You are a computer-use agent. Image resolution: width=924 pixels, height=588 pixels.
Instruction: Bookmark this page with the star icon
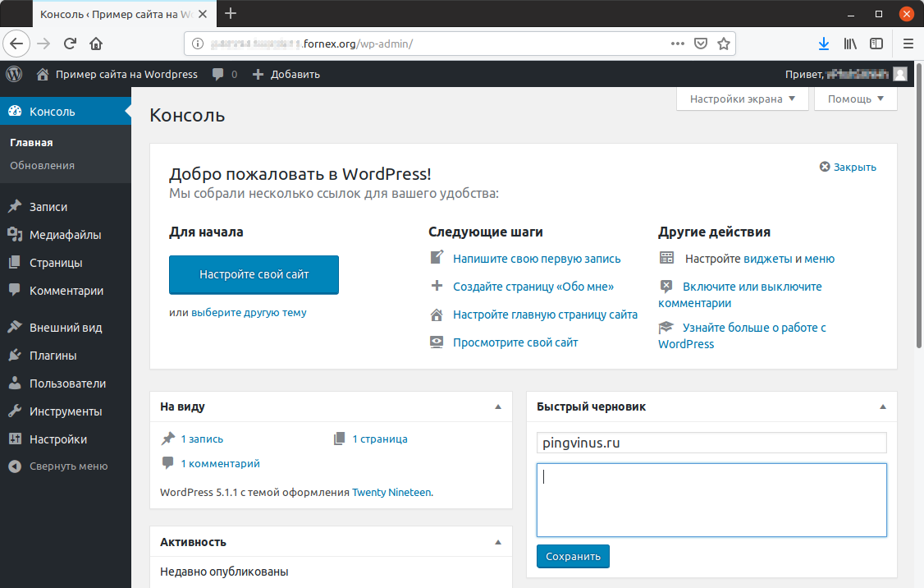click(x=723, y=44)
